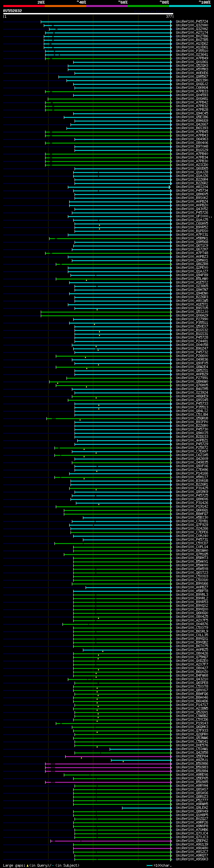The image size is (214, 868).
Task: Select hit label UniRef100_A7PB49
Action: (192, 58)
